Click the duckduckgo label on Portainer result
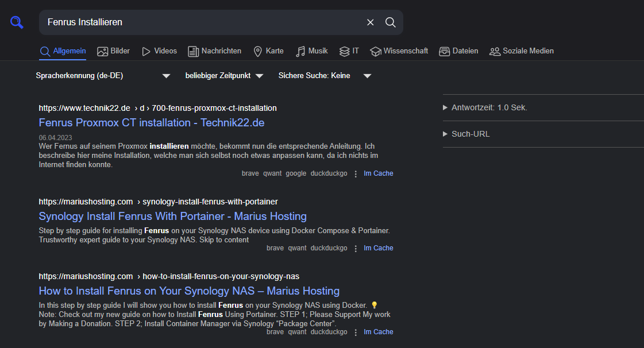 329,248
